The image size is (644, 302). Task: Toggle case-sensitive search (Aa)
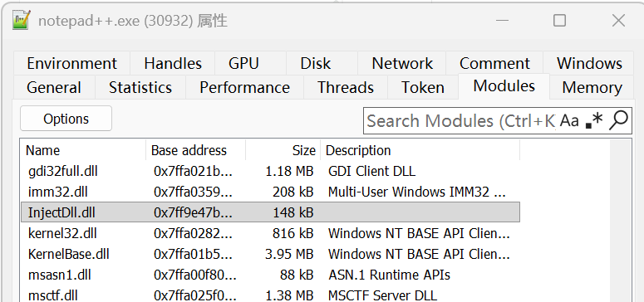click(x=569, y=120)
